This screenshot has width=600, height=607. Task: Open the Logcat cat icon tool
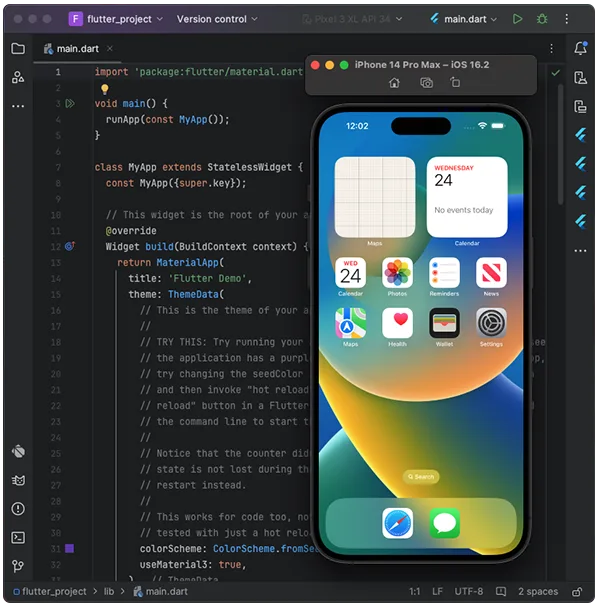click(x=18, y=480)
